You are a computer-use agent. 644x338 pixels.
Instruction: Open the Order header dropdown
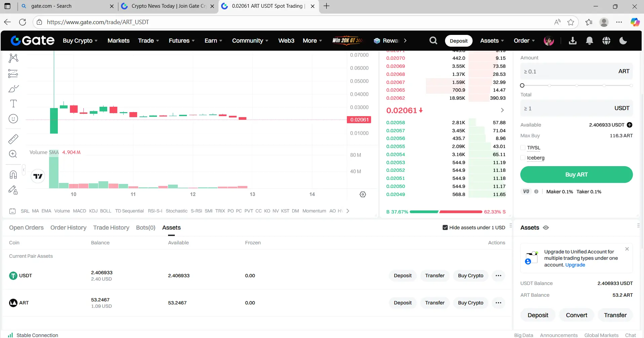coord(524,41)
